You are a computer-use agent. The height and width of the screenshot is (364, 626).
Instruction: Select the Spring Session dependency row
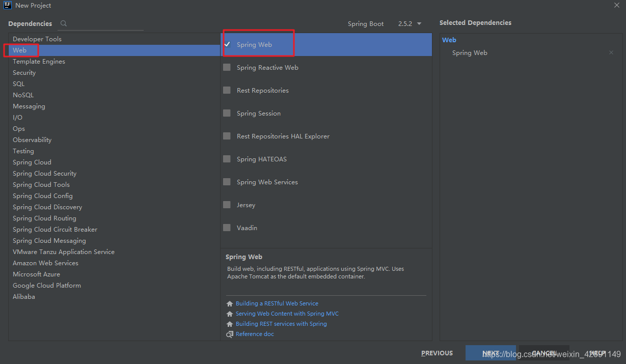(x=326, y=113)
